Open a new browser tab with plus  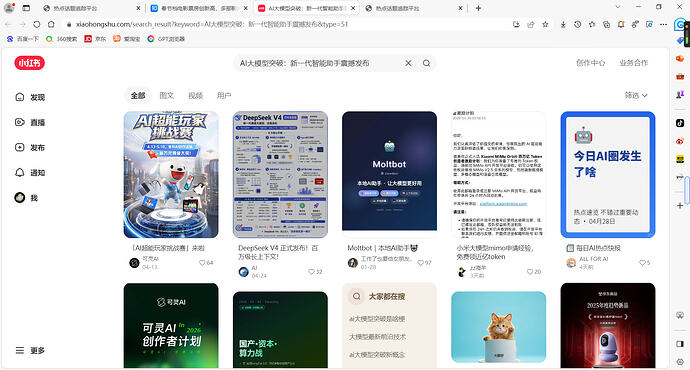pyautogui.click(x=478, y=8)
